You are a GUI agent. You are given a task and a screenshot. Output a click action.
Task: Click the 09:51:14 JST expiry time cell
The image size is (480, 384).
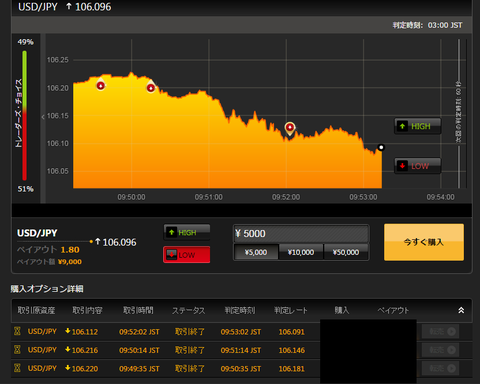241,350
